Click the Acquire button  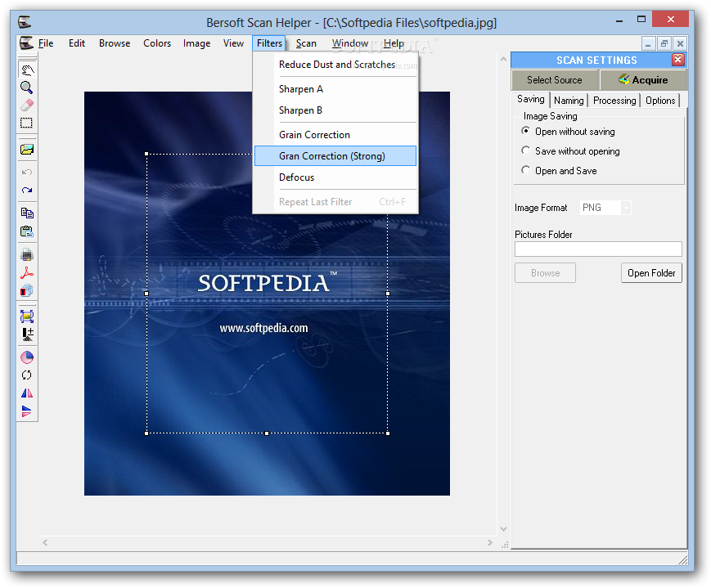point(643,80)
